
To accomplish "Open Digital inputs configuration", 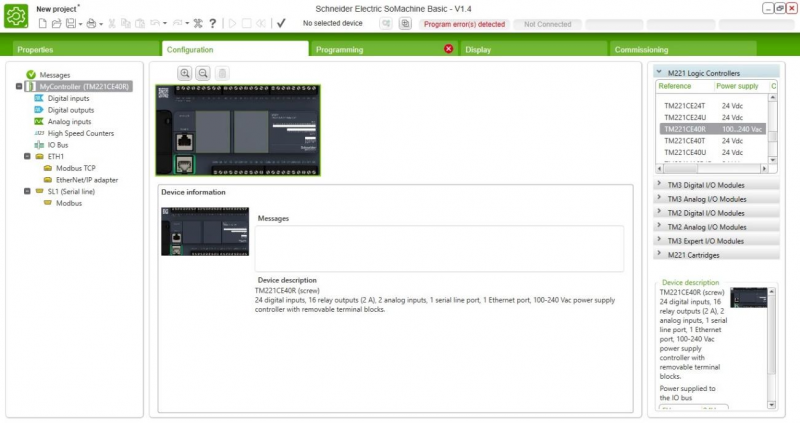I will (68, 98).
